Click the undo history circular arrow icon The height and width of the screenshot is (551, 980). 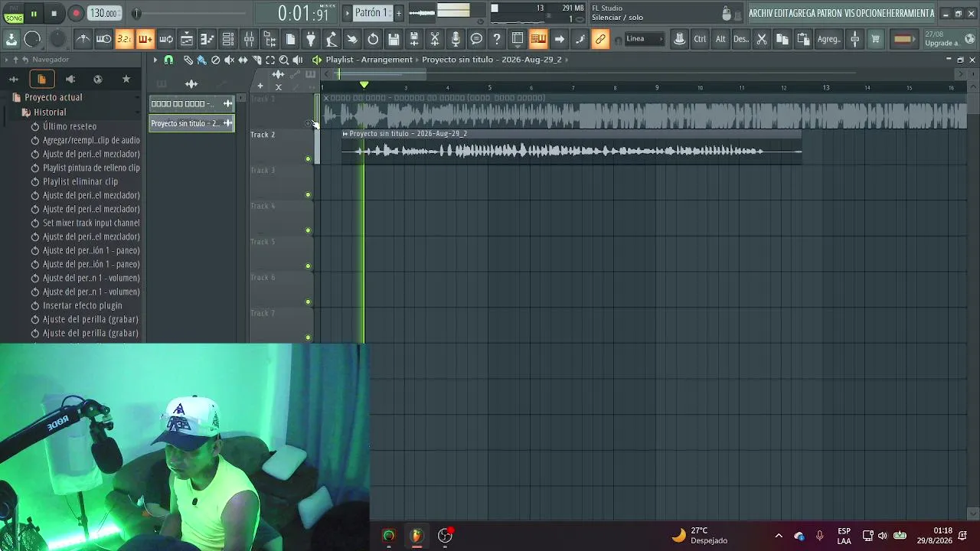point(373,39)
